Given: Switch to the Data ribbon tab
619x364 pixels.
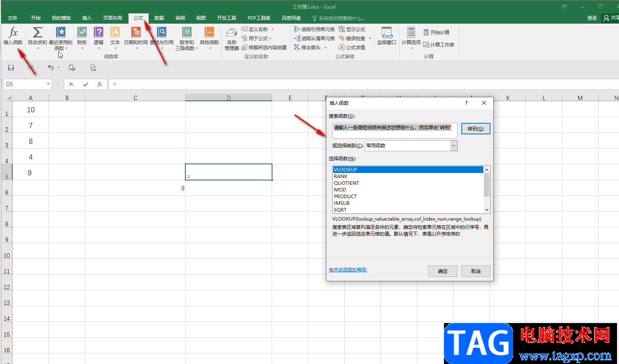Looking at the screenshot, I should (159, 18).
